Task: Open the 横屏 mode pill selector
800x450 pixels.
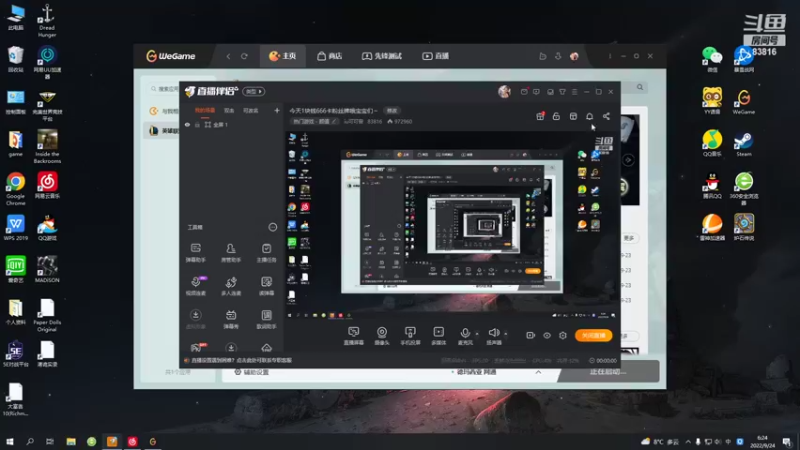Action: point(254,91)
